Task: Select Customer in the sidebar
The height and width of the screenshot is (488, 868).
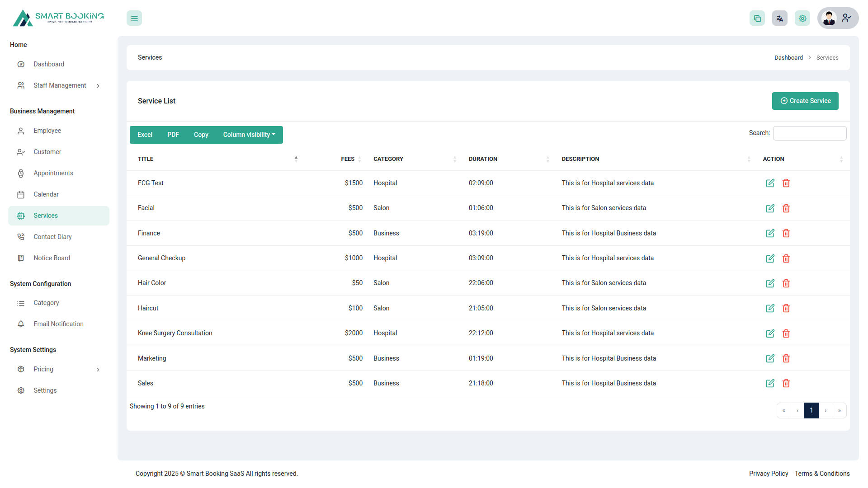Action: (x=47, y=152)
